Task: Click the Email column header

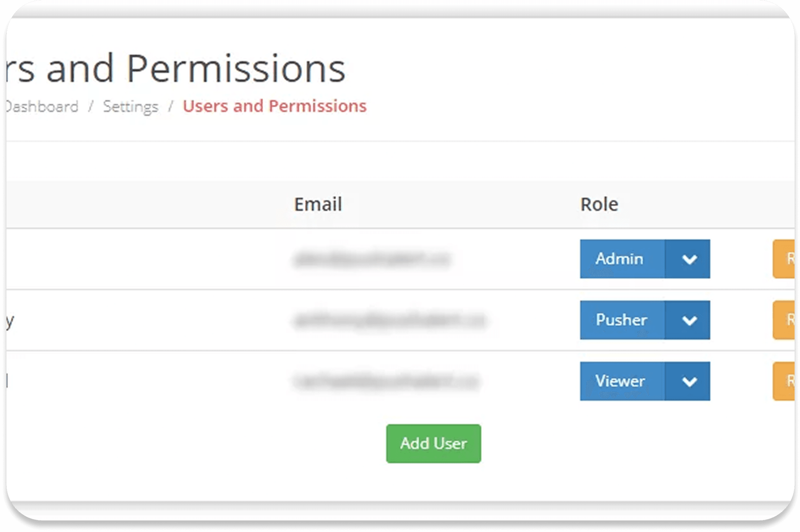Action: pyautogui.click(x=318, y=204)
